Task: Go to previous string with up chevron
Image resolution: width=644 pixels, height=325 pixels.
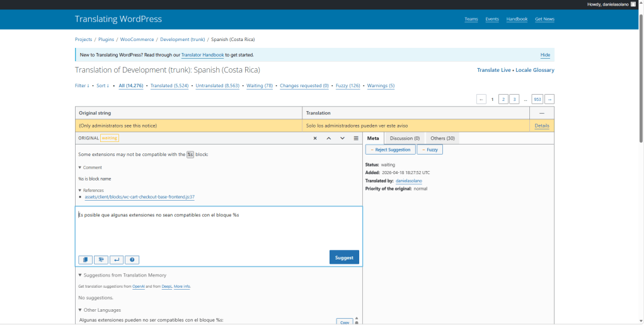Action: [329, 138]
